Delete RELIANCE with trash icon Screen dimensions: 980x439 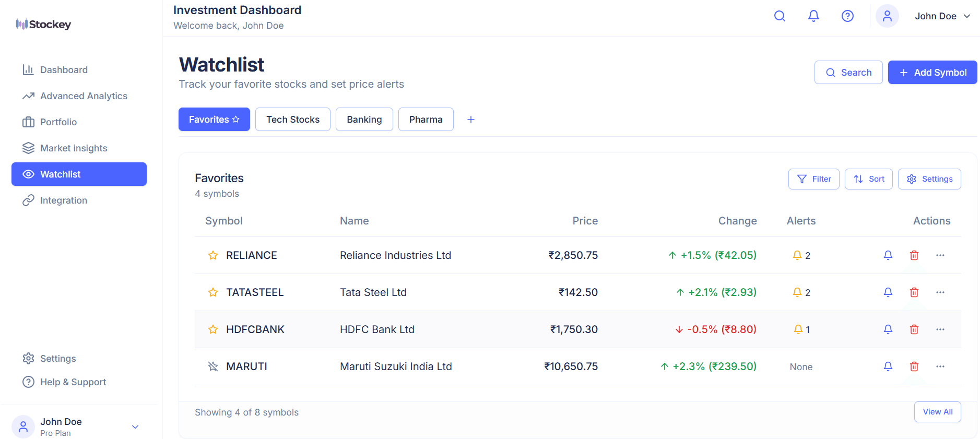point(914,255)
